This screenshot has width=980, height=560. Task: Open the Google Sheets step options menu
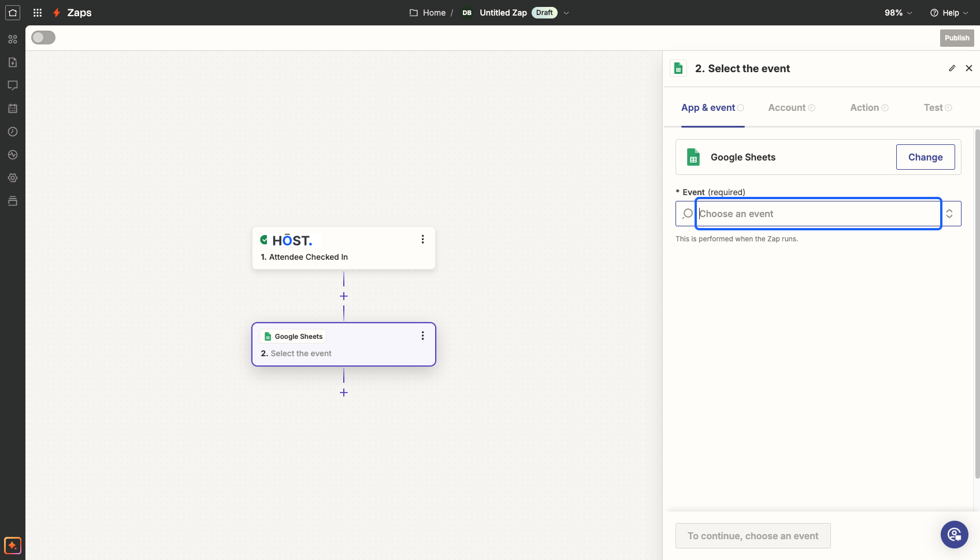tap(423, 335)
